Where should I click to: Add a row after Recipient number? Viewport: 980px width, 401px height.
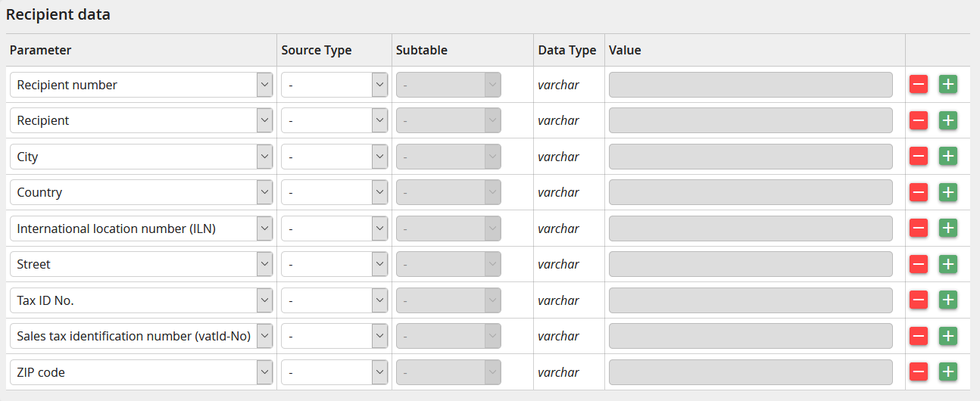pyautogui.click(x=948, y=84)
